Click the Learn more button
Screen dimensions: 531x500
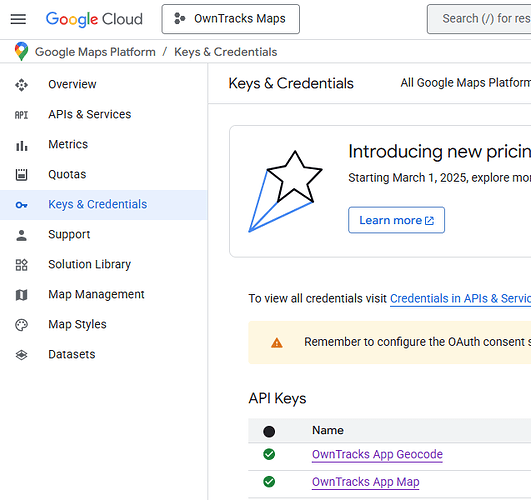397,220
